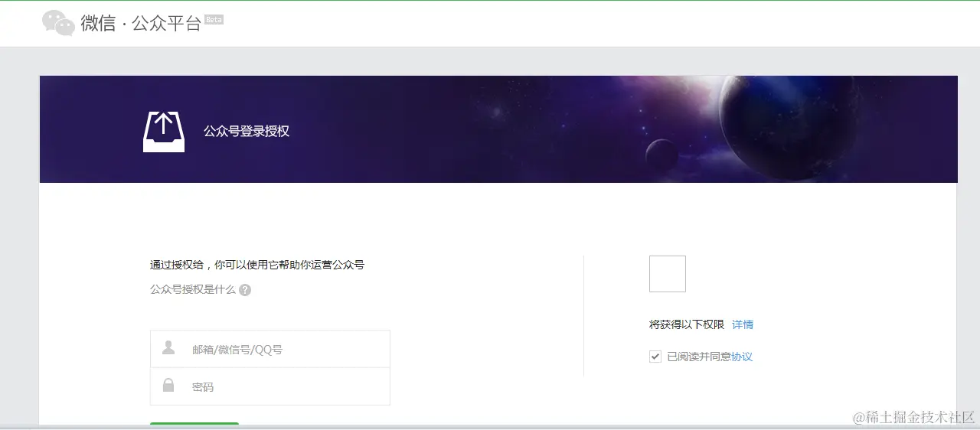This screenshot has width=980, height=430.
Task: Click the 通过授权给 description sentence
Action: (x=257, y=265)
